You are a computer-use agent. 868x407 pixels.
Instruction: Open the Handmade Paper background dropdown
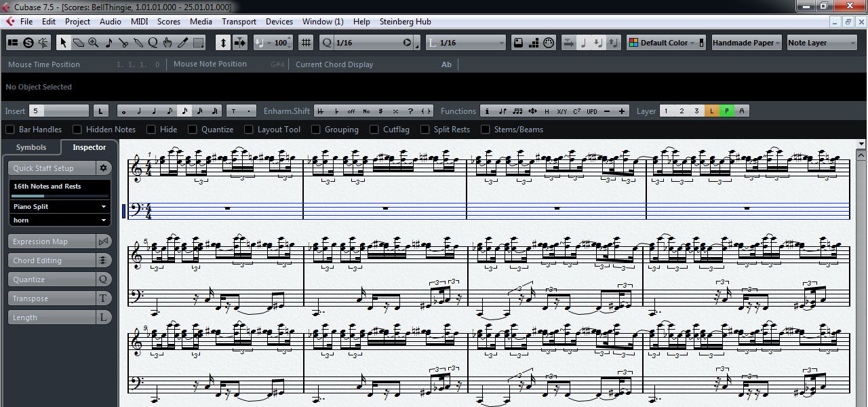click(747, 43)
